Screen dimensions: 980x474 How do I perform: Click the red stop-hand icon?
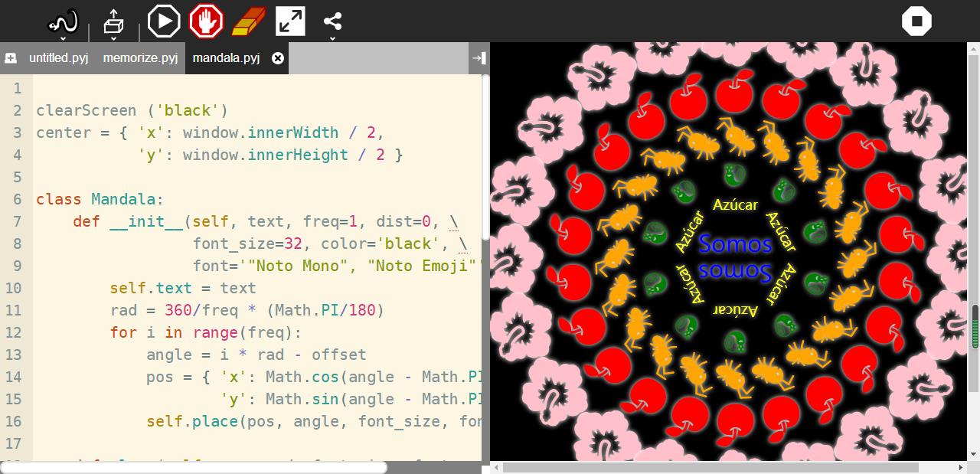point(206,21)
